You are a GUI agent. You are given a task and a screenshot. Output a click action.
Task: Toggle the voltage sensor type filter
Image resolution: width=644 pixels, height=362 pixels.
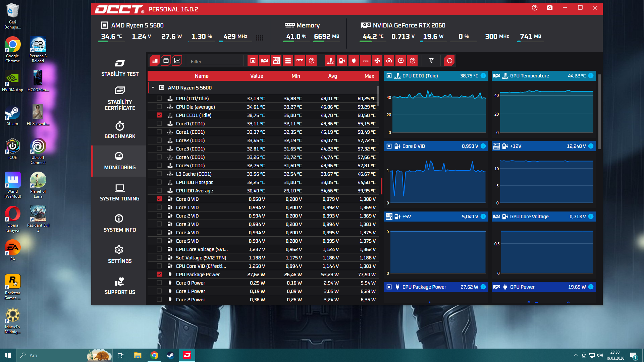coord(342,61)
